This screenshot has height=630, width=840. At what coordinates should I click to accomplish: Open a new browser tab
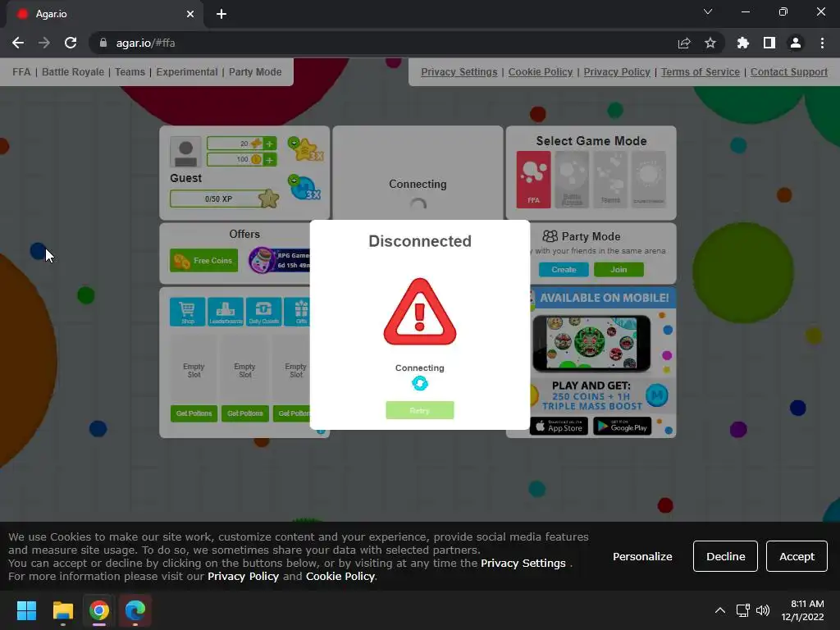221,14
